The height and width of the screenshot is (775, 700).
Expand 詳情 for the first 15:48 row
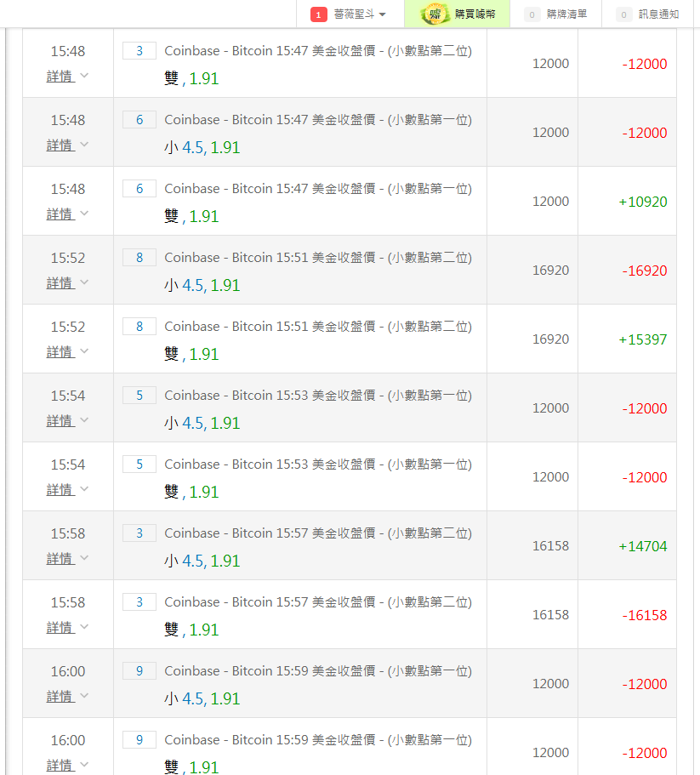(67, 76)
